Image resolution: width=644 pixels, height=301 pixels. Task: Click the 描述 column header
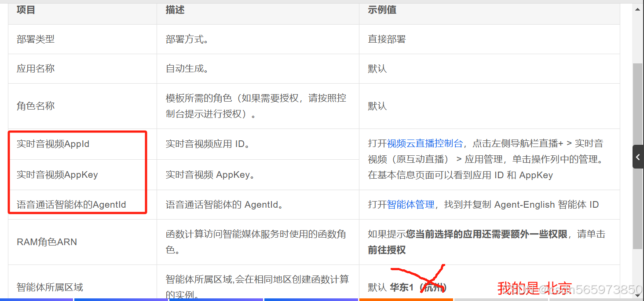[175, 10]
